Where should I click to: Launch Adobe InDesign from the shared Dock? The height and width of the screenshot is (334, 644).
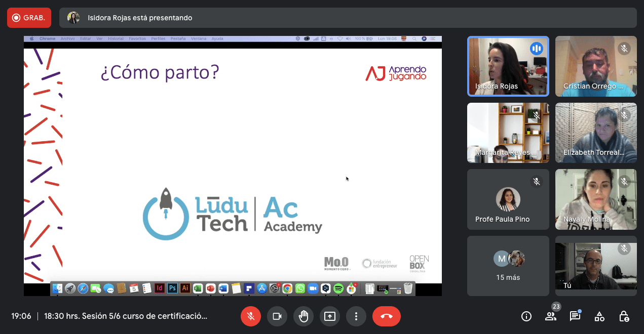point(160,288)
